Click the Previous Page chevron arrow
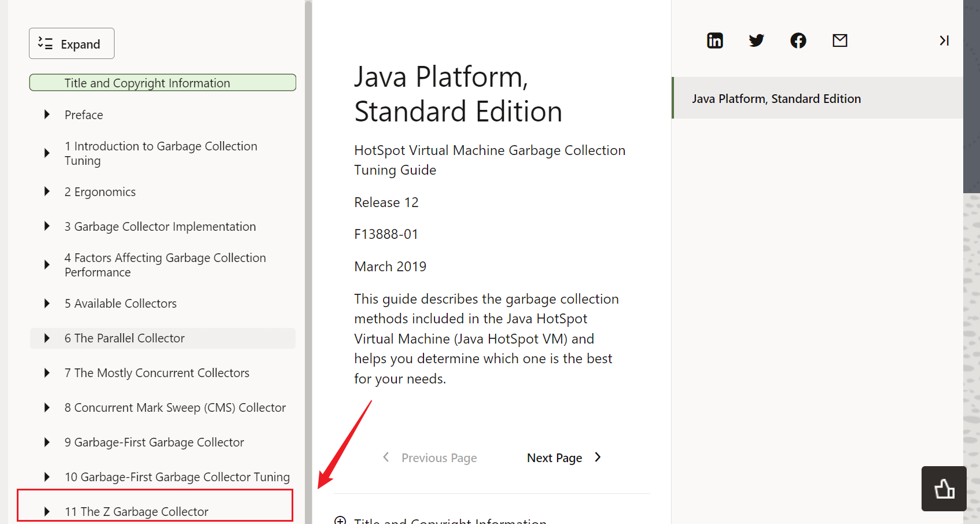This screenshot has height=524, width=980. 386,457
